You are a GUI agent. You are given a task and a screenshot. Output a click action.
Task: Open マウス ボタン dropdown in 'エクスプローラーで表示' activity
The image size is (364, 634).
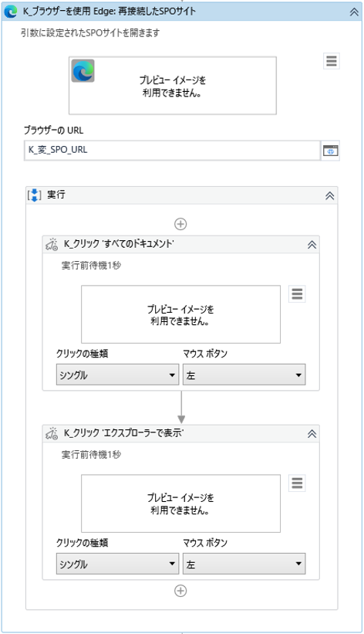click(x=244, y=564)
